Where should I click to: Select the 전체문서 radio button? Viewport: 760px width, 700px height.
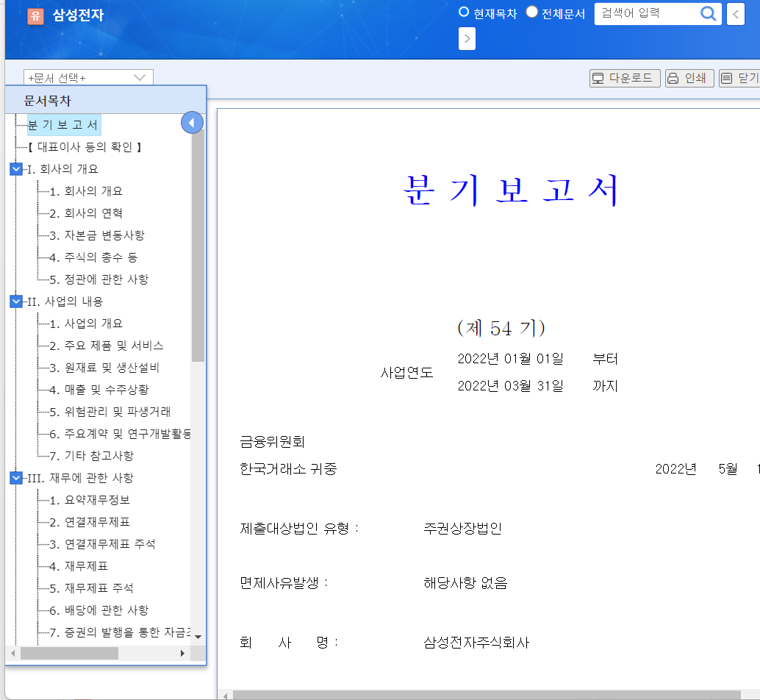pos(531,12)
